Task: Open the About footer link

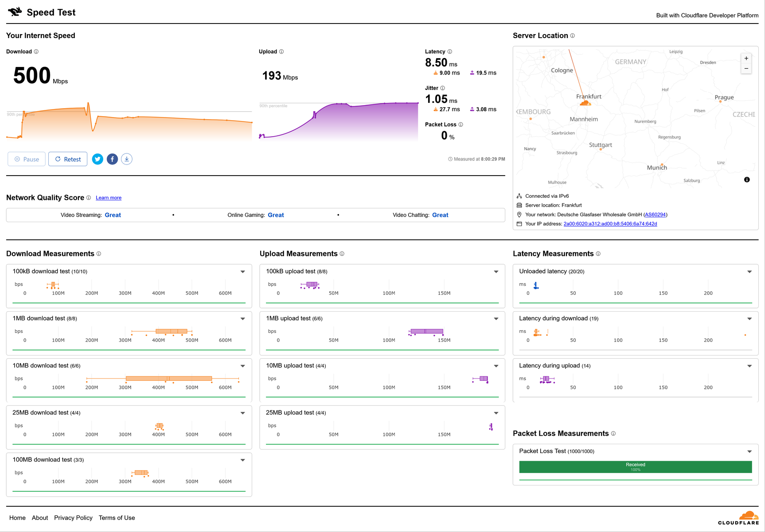Action: pyautogui.click(x=40, y=518)
